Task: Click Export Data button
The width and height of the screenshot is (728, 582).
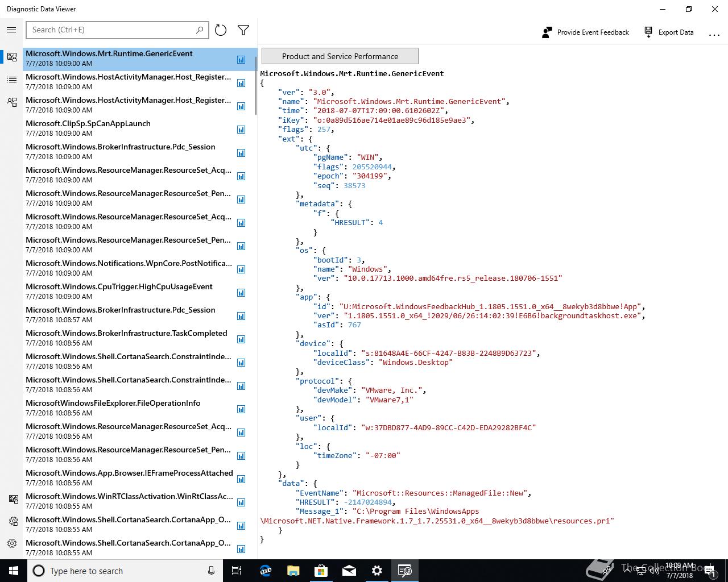Action: [669, 32]
